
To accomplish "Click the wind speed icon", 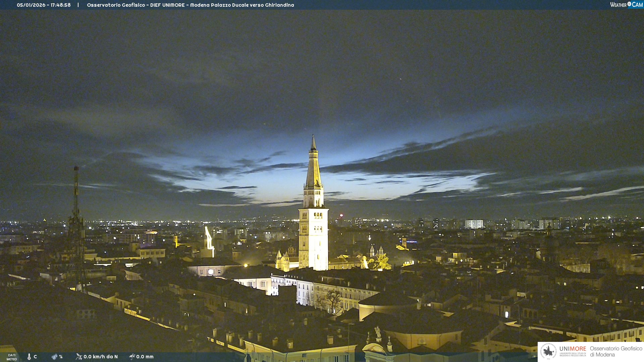I will click(79, 357).
